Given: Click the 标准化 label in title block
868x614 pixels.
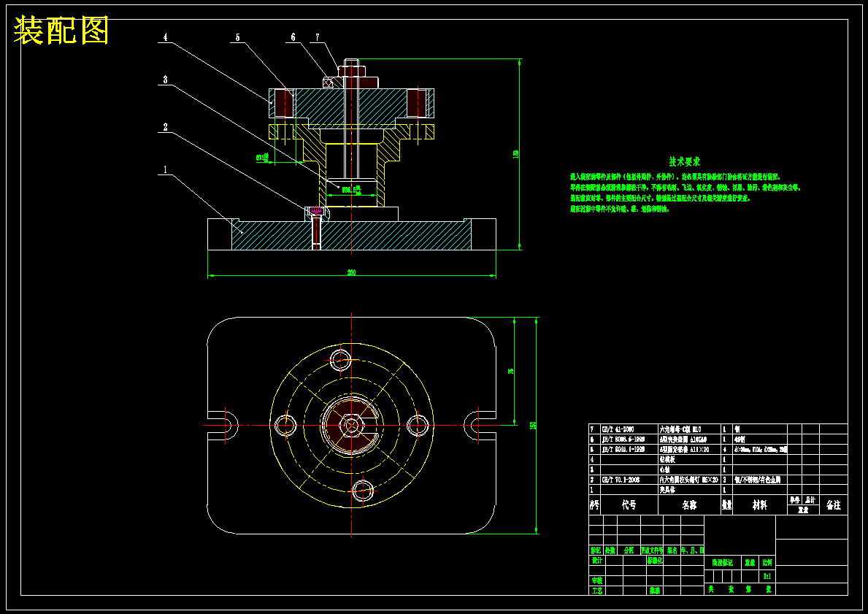Looking at the screenshot, I should tap(654, 560).
